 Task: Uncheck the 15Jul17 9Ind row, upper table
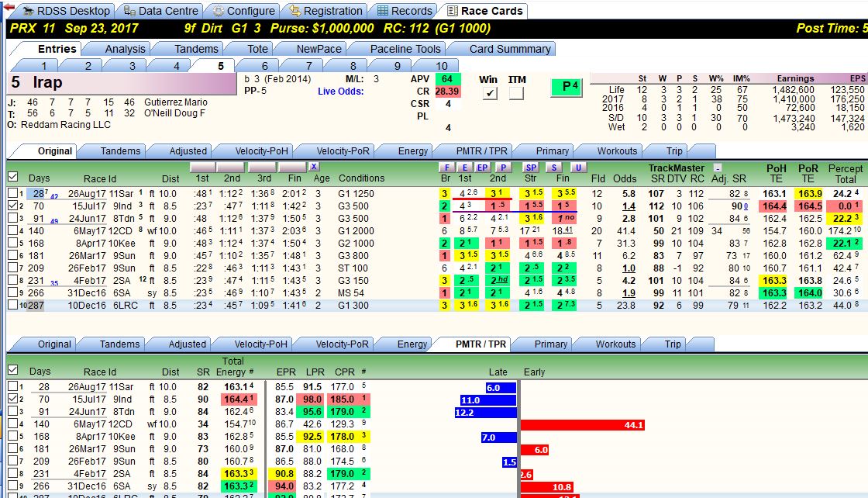(x=12, y=206)
